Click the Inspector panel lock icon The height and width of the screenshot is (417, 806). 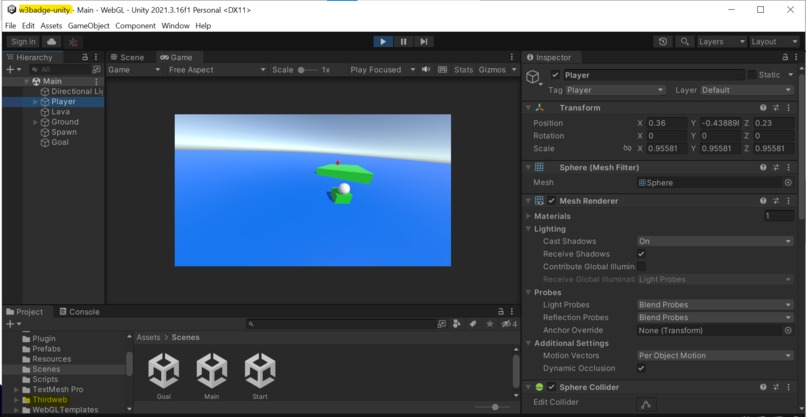[785, 57]
